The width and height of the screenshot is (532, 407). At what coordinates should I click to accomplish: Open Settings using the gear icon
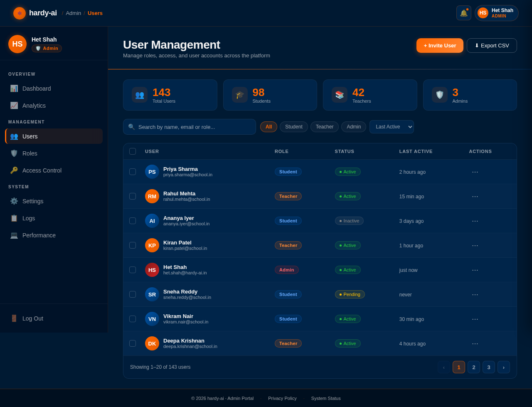point(14,201)
